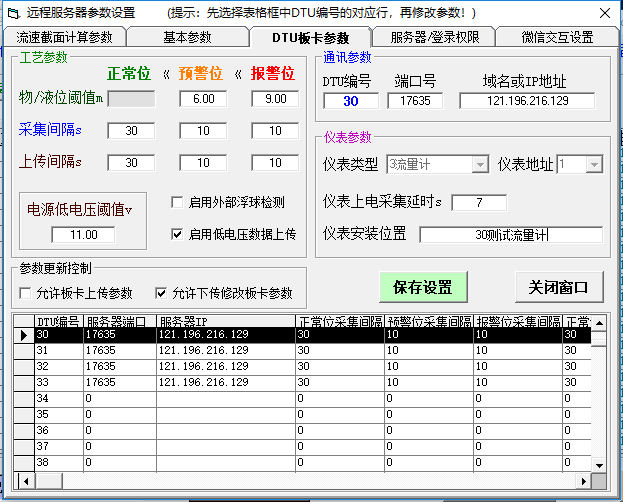
Task: Click the 域名或IP地址 input field
Action: pos(527,101)
